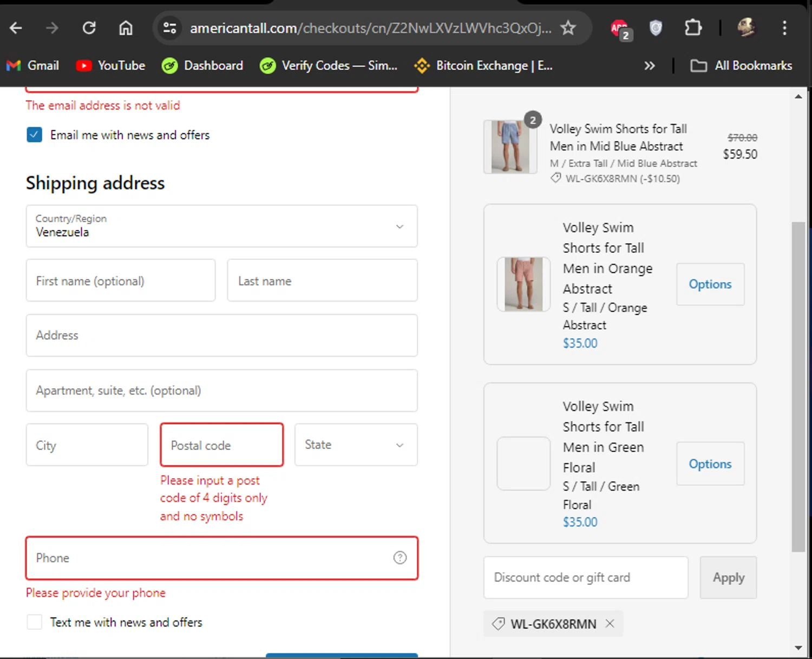Click the browser forward arrow

pos(52,28)
